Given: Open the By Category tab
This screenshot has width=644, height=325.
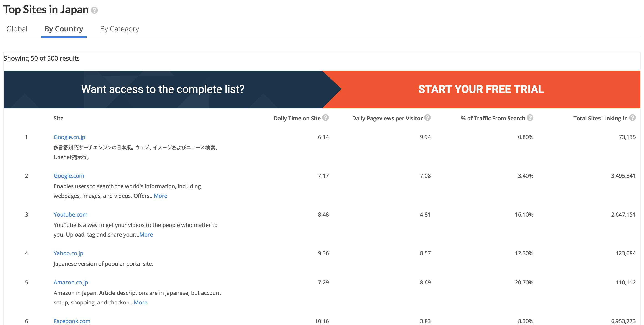Looking at the screenshot, I should (x=120, y=29).
